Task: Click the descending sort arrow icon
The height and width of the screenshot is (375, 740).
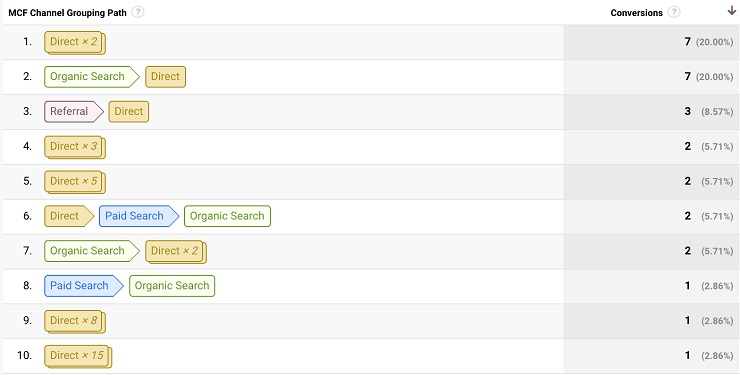Action: pos(732,11)
